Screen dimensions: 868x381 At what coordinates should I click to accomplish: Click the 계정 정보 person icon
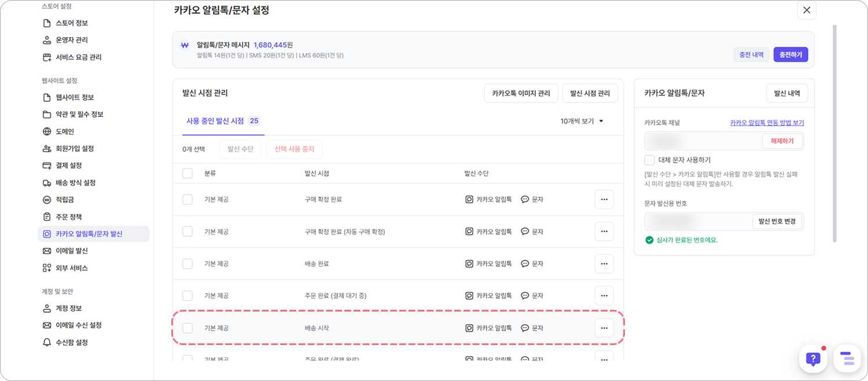(47, 308)
